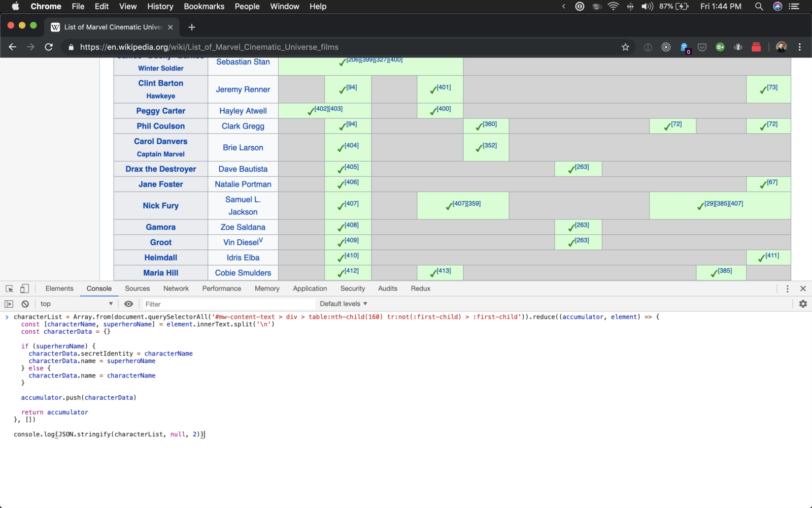Image resolution: width=812 pixels, height=508 pixels.
Task: Toggle the device toolbar in DevTools
Action: coord(24,289)
